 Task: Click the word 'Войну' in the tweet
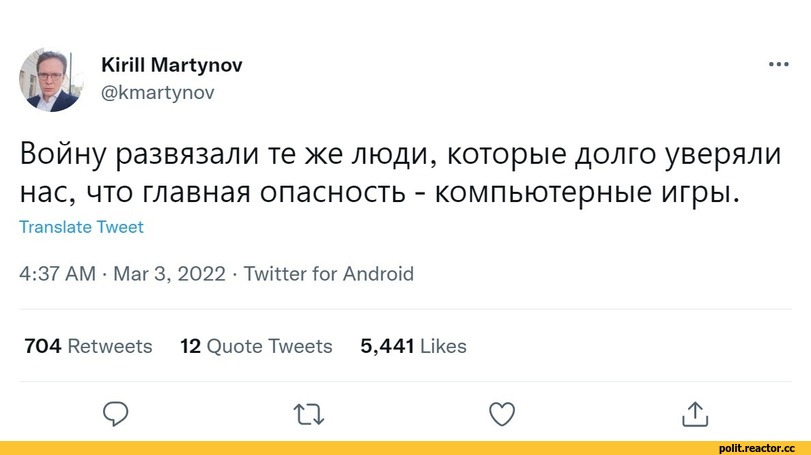66,156
